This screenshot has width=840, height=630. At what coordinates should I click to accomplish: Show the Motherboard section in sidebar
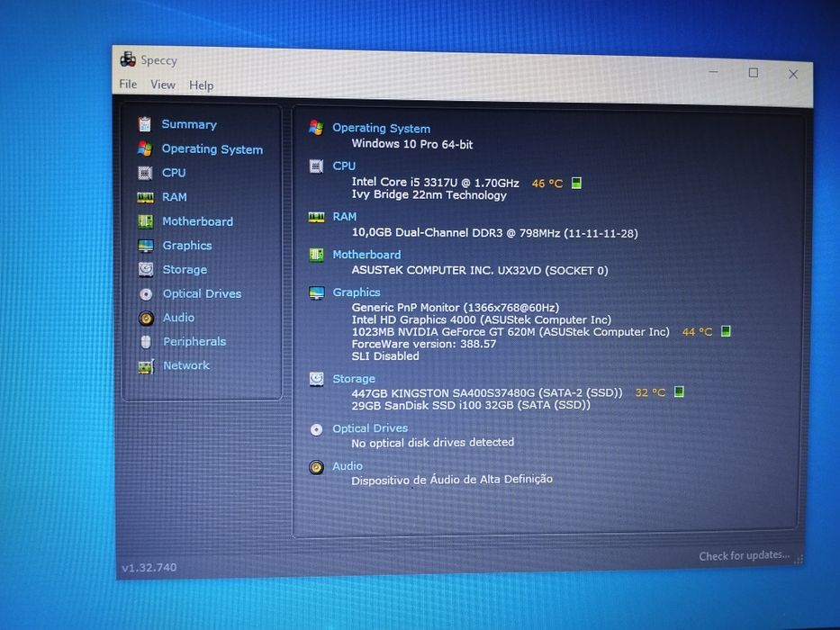(x=198, y=221)
